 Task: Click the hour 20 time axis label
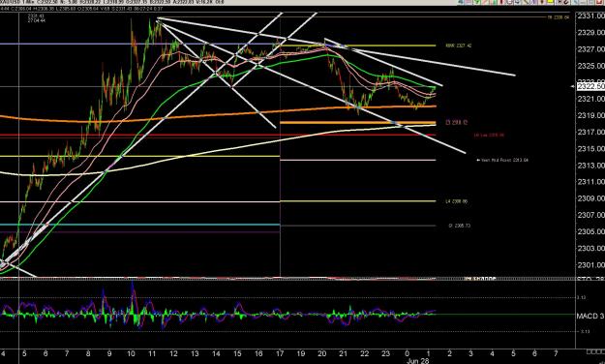[x=322, y=353]
